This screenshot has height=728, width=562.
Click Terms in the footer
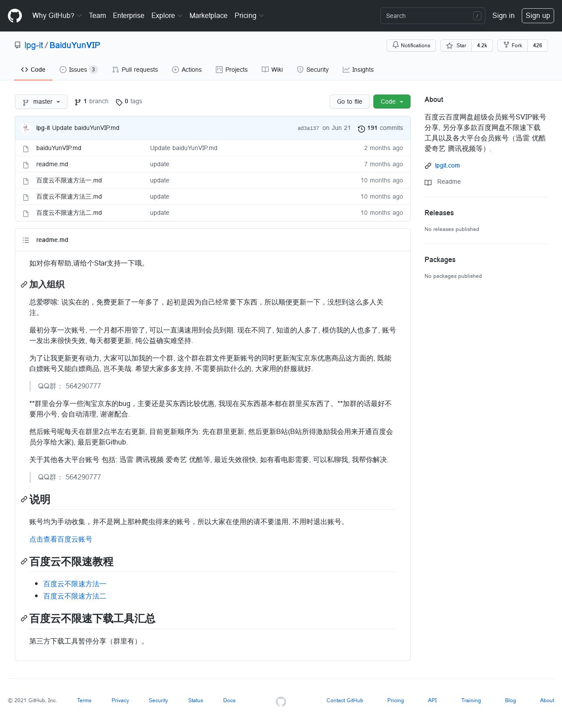tap(84, 700)
